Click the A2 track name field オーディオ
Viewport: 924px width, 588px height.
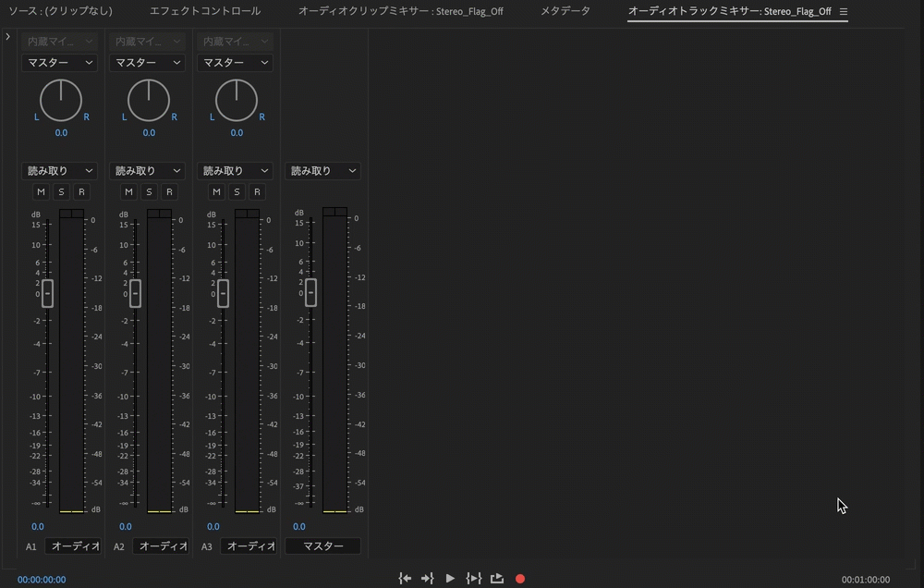pyautogui.click(x=160, y=546)
